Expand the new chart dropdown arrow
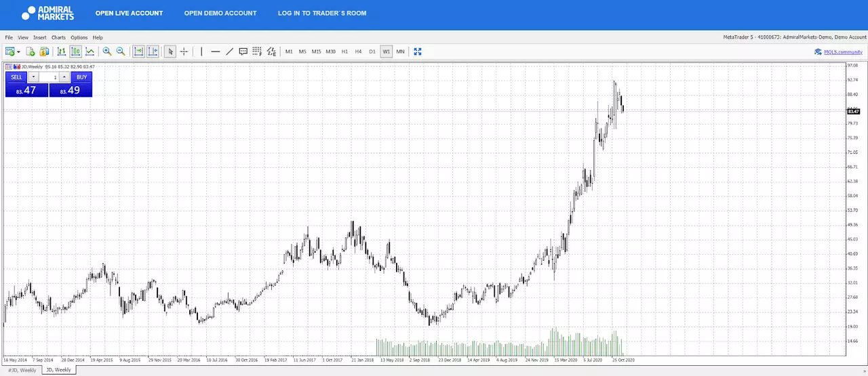868x376 pixels. pos(18,51)
